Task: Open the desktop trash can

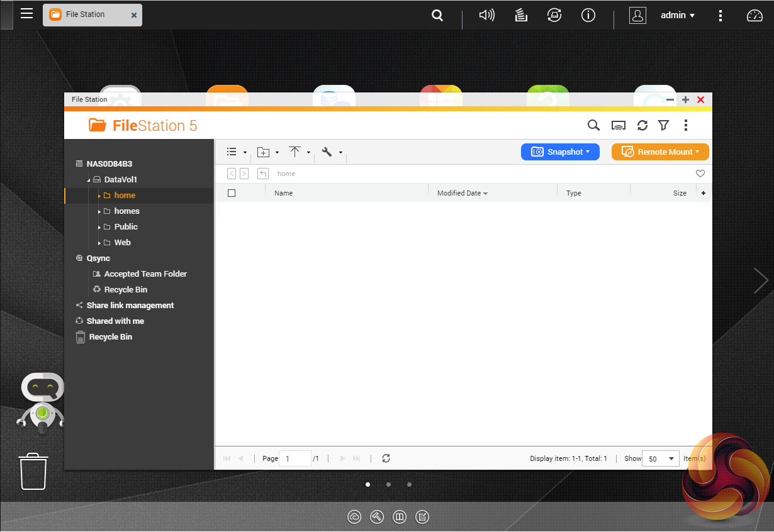Action: 33,472
